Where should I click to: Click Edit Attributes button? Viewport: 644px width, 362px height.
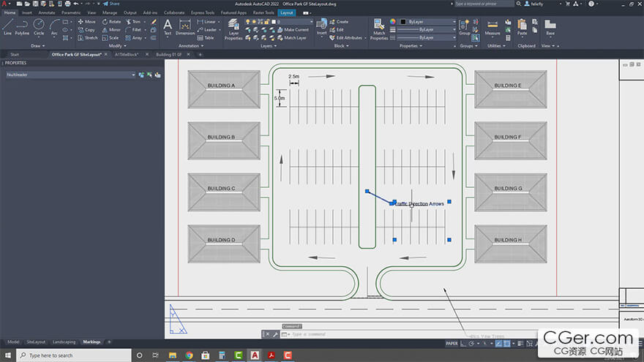point(346,38)
